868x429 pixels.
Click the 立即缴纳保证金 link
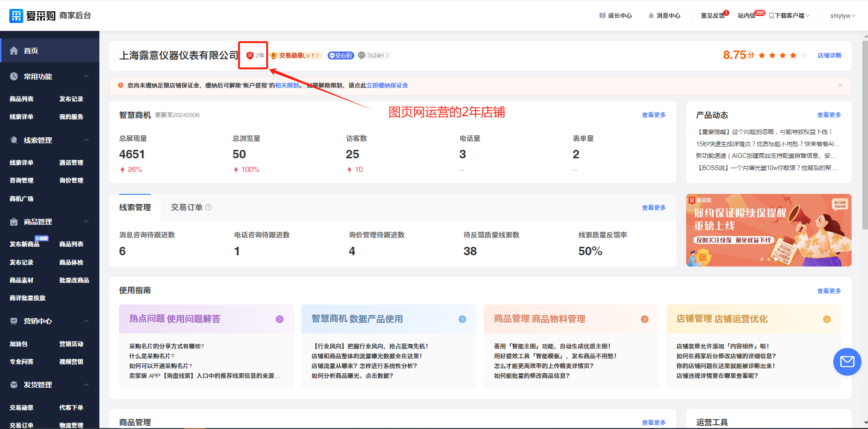click(x=387, y=85)
